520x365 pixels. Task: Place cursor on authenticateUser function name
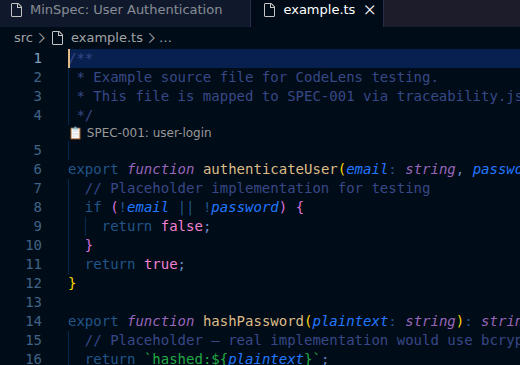pyautogui.click(x=270, y=169)
